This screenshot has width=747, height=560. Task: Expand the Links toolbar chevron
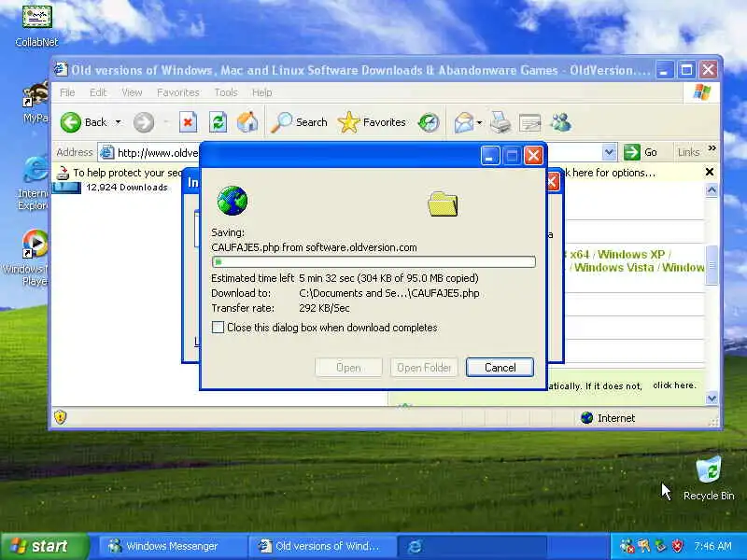coord(712,148)
